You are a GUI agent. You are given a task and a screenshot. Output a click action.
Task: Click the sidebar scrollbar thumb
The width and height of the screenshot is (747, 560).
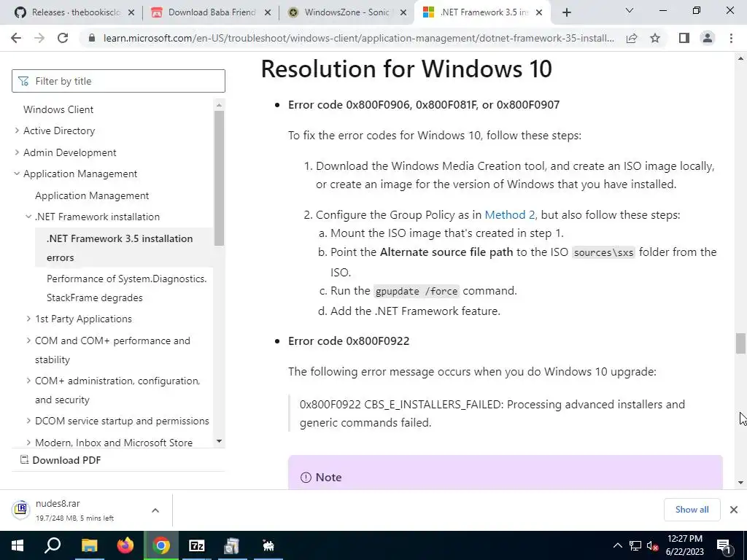click(x=219, y=179)
